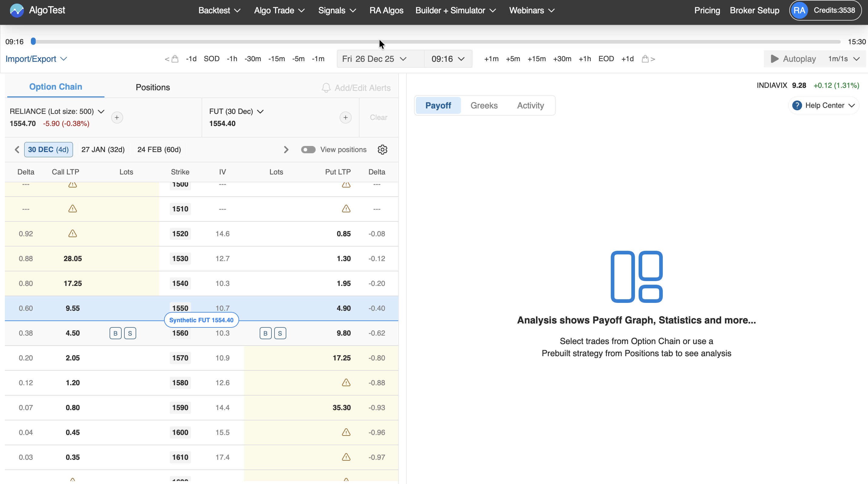The width and height of the screenshot is (868, 484).
Task: Click Buy button for 1560 call
Action: coord(115,333)
